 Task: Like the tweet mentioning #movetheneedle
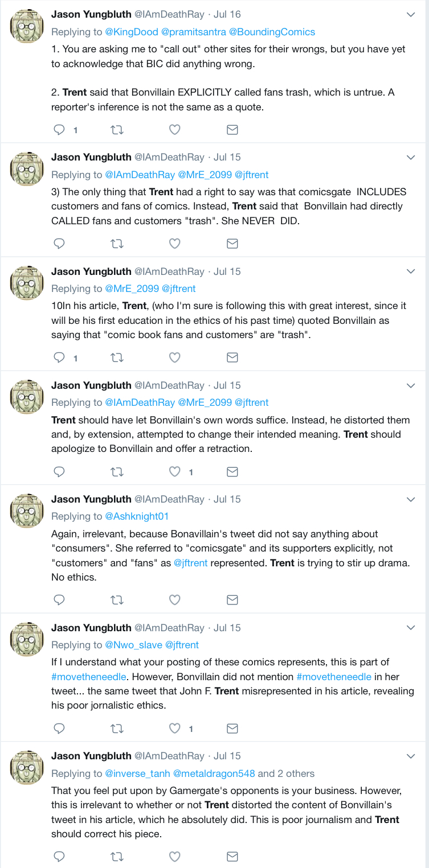pyautogui.click(x=175, y=728)
